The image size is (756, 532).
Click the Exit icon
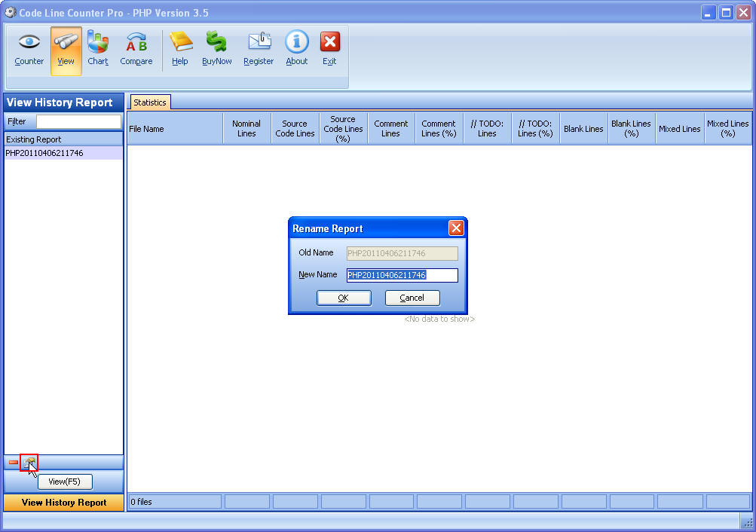coord(329,47)
